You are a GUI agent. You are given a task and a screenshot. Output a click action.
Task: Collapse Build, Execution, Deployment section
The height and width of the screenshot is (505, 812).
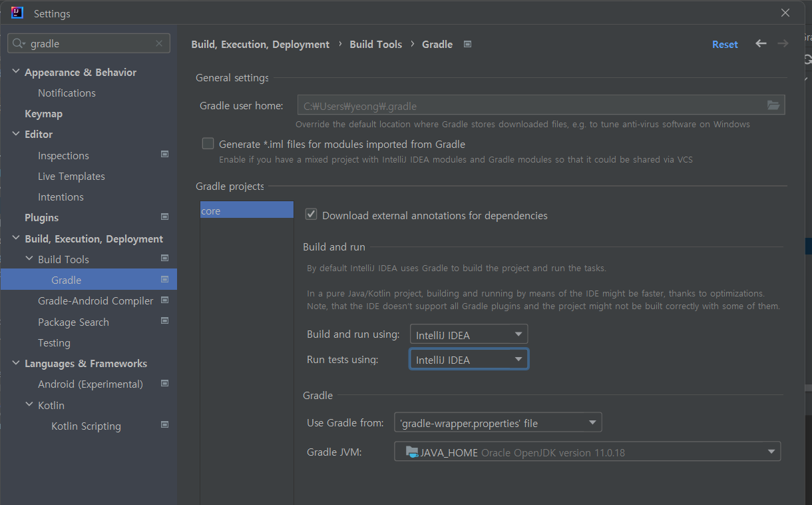(x=16, y=239)
